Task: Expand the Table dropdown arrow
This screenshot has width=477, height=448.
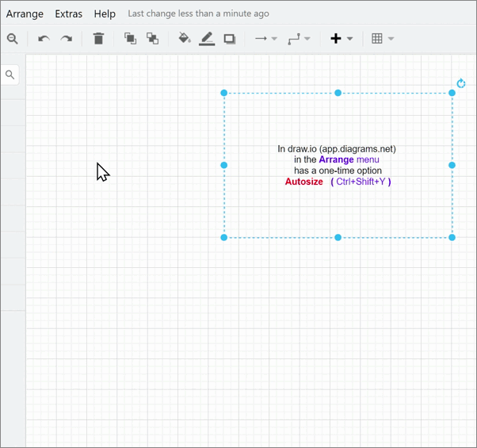Action: (391, 39)
